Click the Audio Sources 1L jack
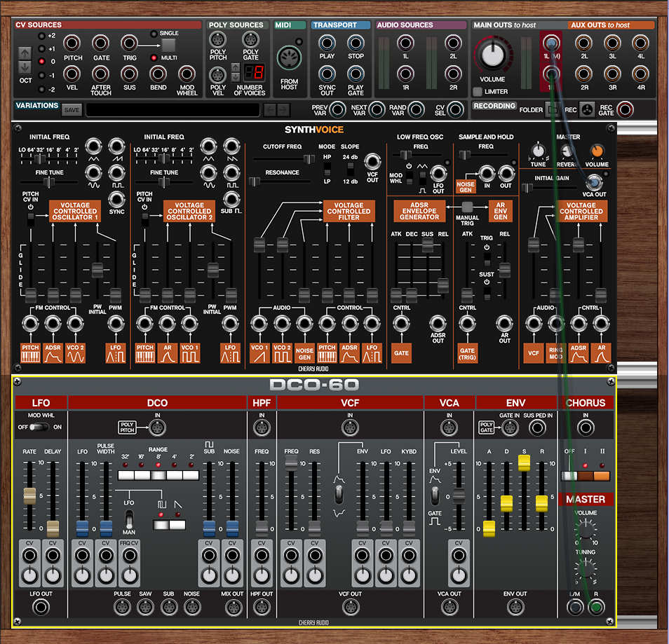 (405, 43)
